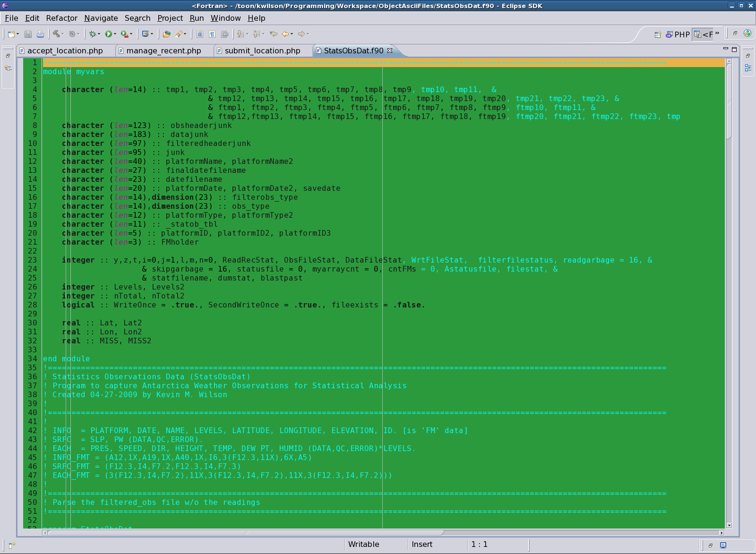Close the StatsObsDat.f90 tab
The height and width of the screenshot is (554, 756).
pos(390,50)
